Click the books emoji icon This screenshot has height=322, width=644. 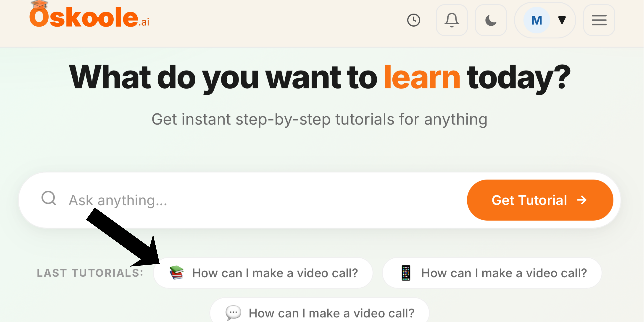(176, 273)
